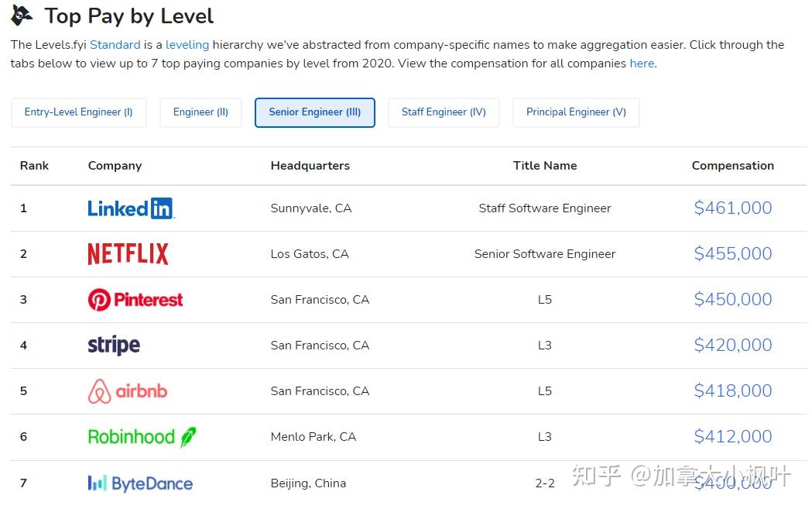Click the Compensation column header
The image size is (812, 509).
point(732,166)
